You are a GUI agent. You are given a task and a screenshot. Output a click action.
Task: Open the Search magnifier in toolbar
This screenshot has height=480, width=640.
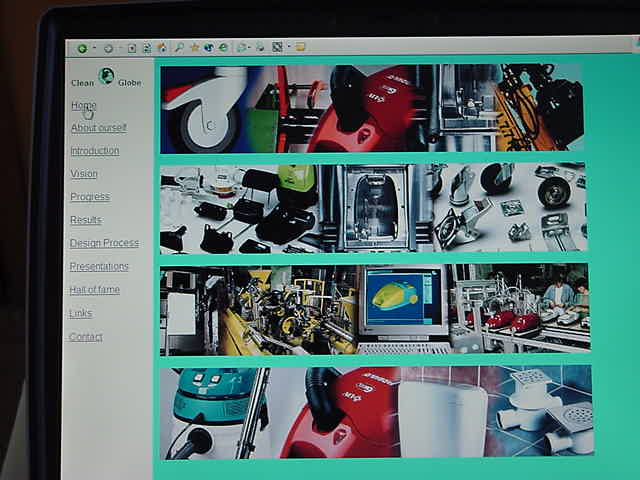179,47
